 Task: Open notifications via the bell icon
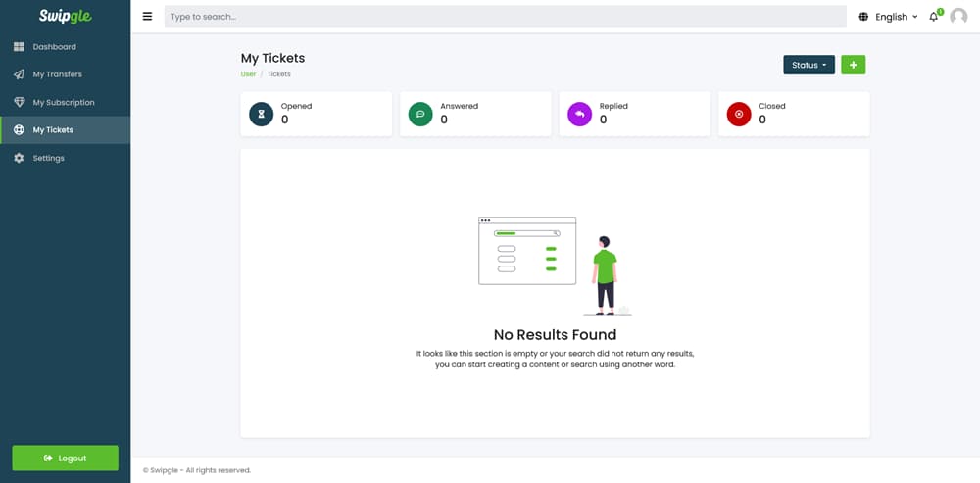pos(935,17)
